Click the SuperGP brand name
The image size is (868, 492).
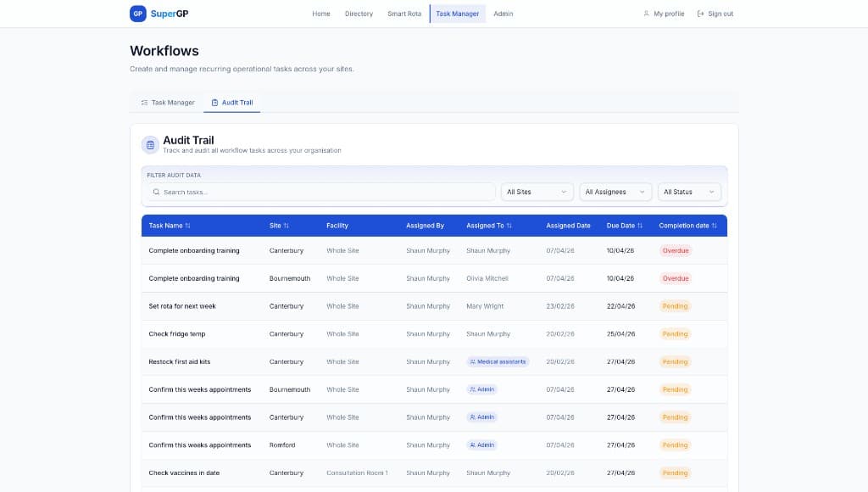tap(170, 14)
